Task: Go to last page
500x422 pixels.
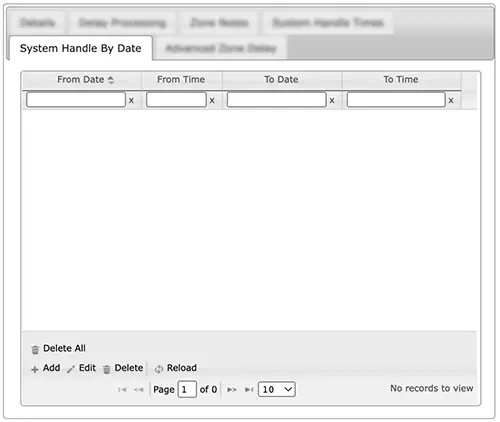Action: click(249, 389)
